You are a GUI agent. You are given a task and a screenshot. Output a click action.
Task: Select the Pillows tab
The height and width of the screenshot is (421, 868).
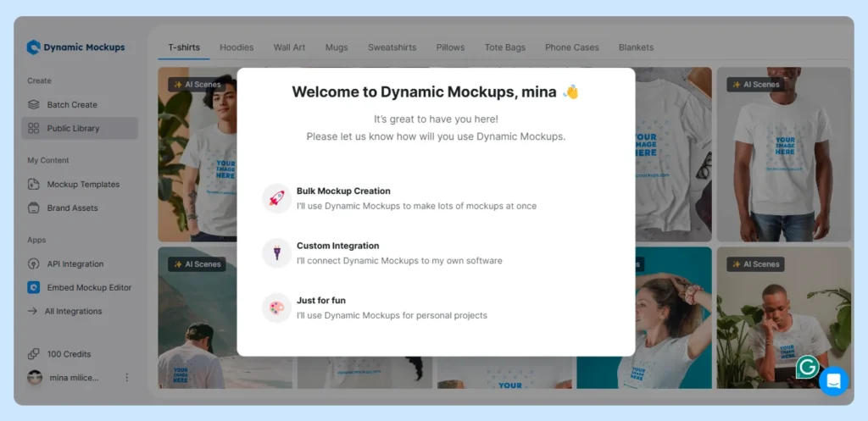pos(451,47)
